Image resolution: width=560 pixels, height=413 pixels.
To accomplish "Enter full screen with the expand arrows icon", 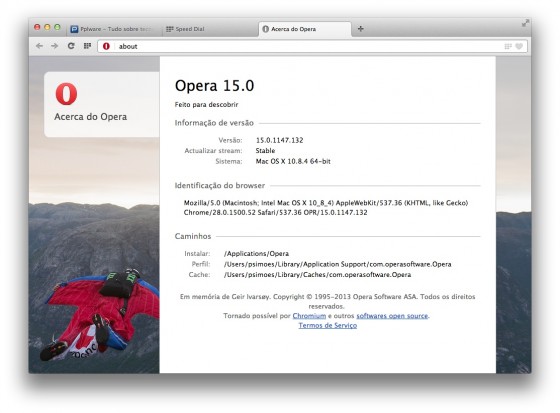I will 525,23.
